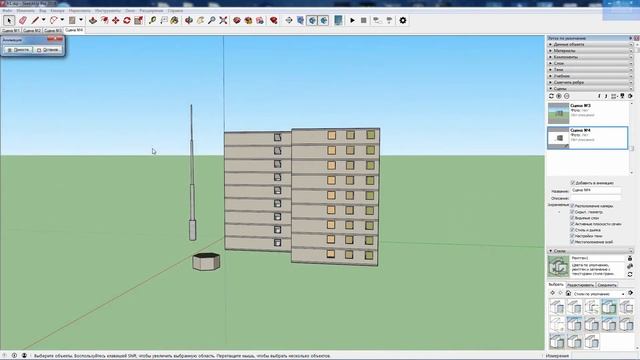Viewport: 640px width, 360px height.
Task: Open the styles 'Смешать' tab
Action: (607, 285)
